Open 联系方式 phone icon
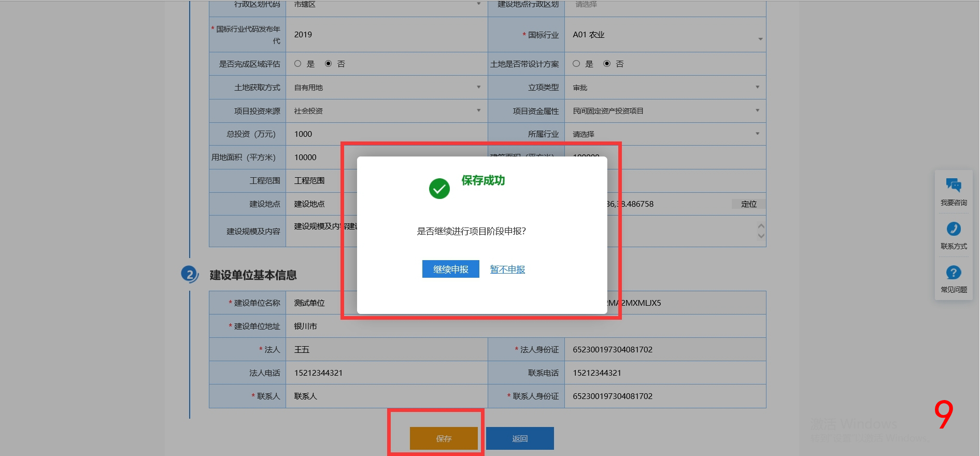This screenshot has height=456, width=980. pyautogui.click(x=953, y=229)
